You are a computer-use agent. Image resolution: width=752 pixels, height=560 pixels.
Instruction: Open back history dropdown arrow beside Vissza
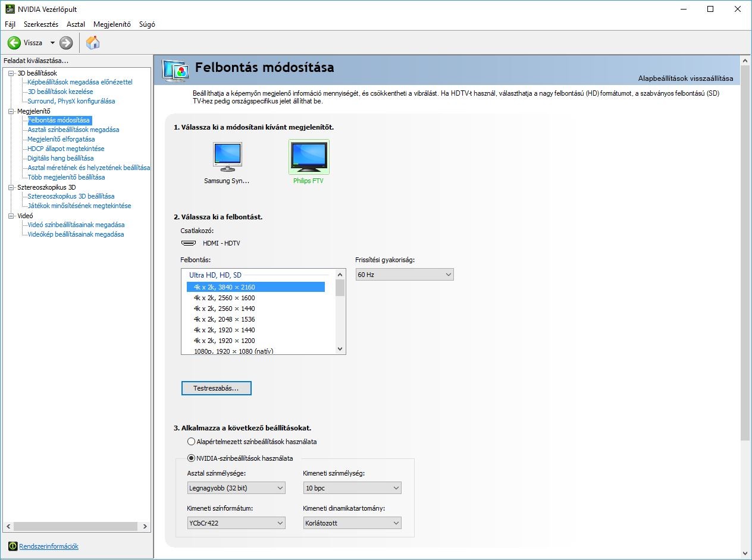coord(52,43)
